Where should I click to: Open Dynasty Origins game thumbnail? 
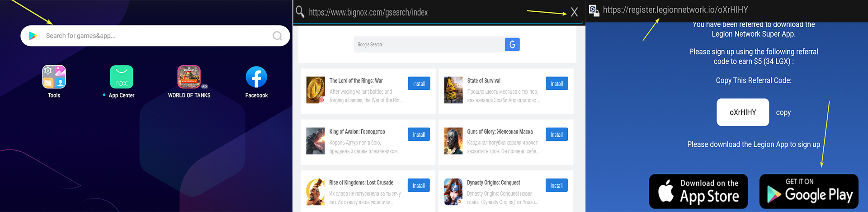(x=453, y=192)
